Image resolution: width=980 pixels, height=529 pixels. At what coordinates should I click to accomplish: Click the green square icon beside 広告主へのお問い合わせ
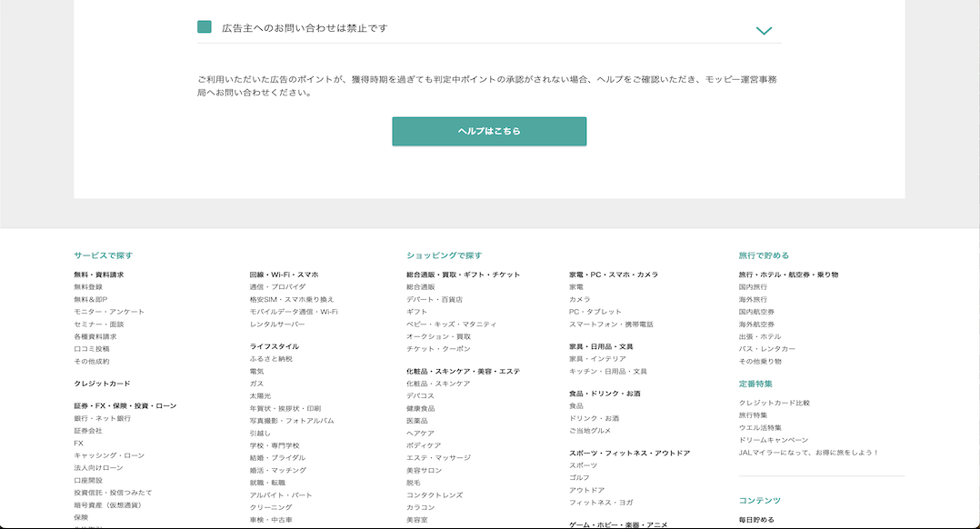pos(205,27)
